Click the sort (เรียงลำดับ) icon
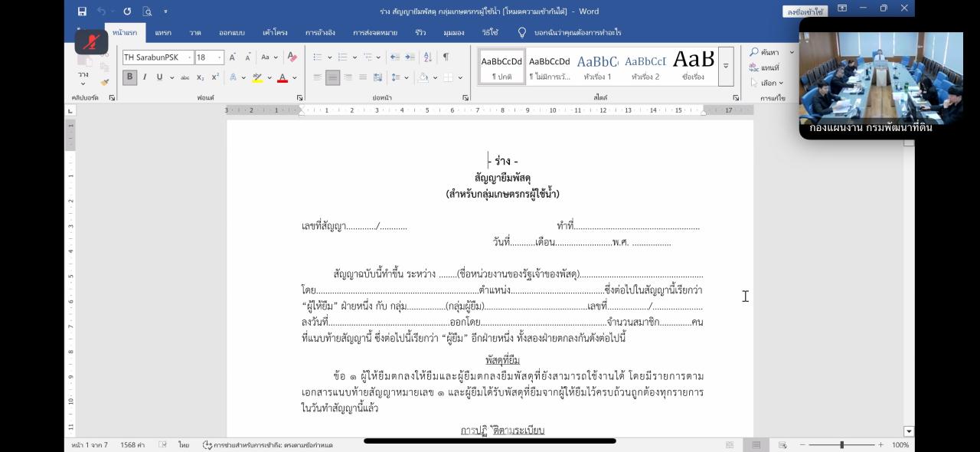The image size is (980, 452). click(427, 57)
